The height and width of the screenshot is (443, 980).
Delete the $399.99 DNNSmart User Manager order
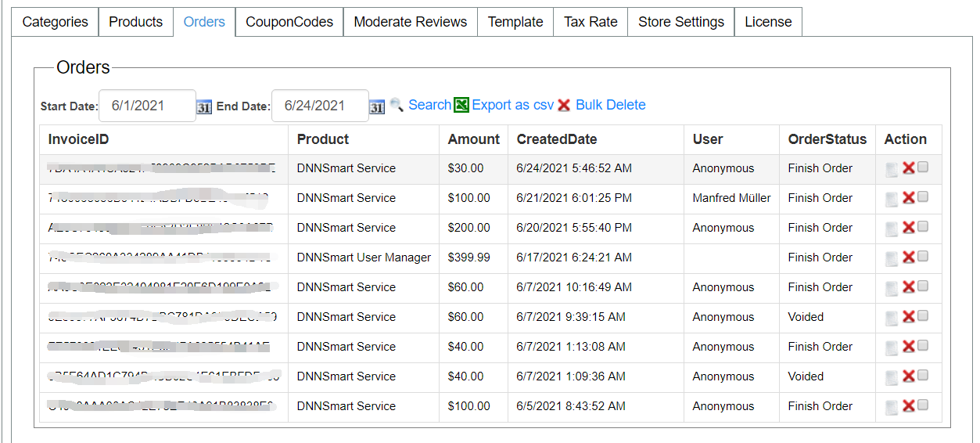coord(908,257)
